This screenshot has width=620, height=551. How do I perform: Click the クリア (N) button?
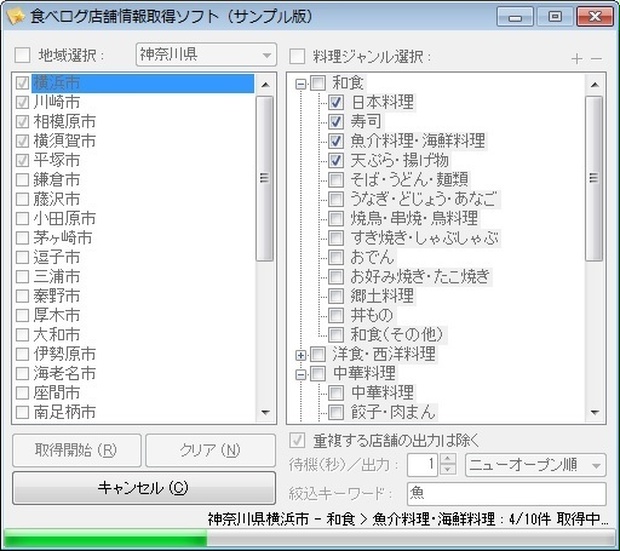pos(210,450)
